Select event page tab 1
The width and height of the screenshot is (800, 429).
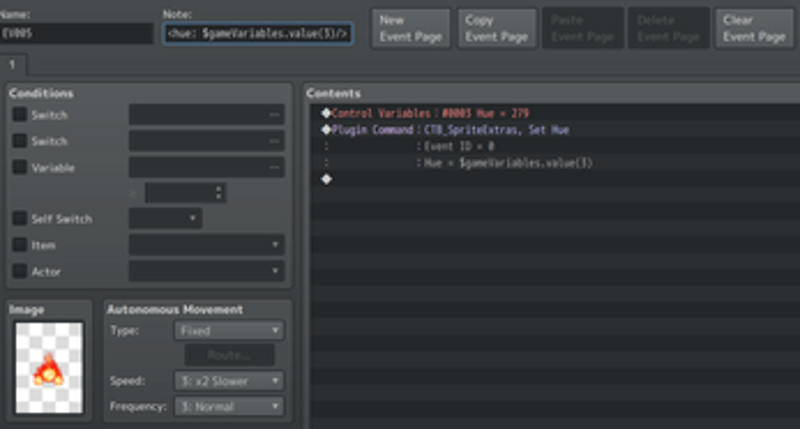(12, 65)
